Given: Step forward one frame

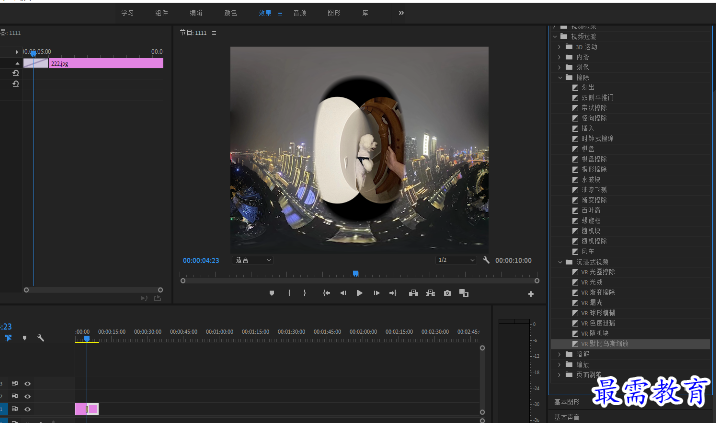Looking at the screenshot, I should coord(376,293).
